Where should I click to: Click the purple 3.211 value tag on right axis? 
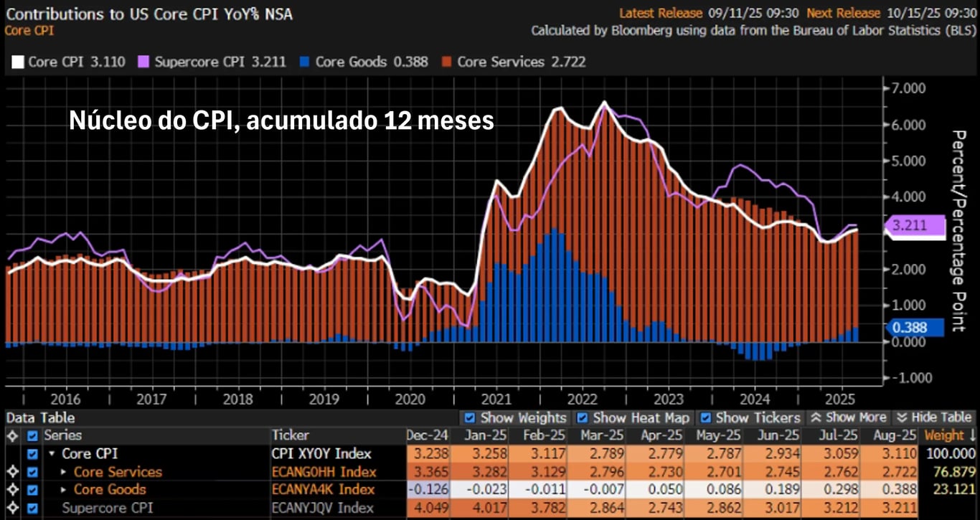(915, 225)
